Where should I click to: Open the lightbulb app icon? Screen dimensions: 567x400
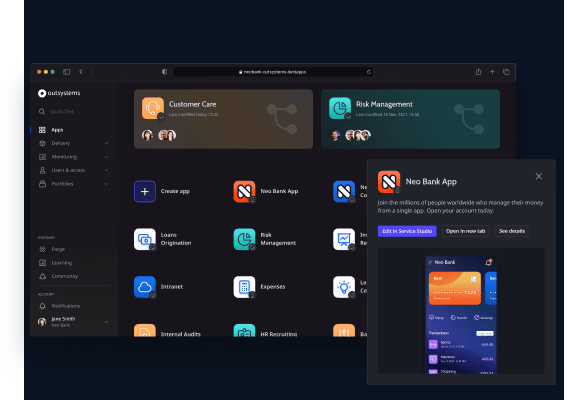[x=344, y=287]
